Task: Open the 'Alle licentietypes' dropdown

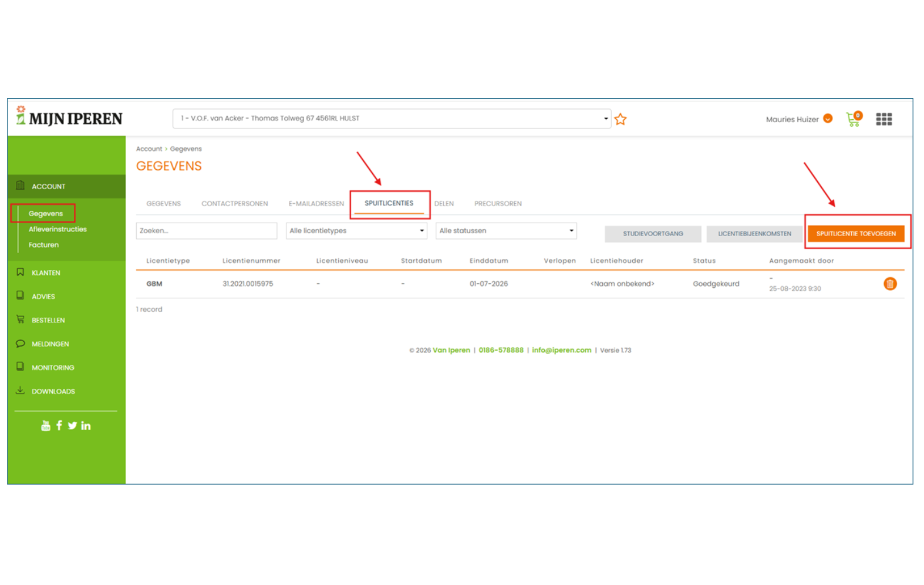Action: (356, 231)
